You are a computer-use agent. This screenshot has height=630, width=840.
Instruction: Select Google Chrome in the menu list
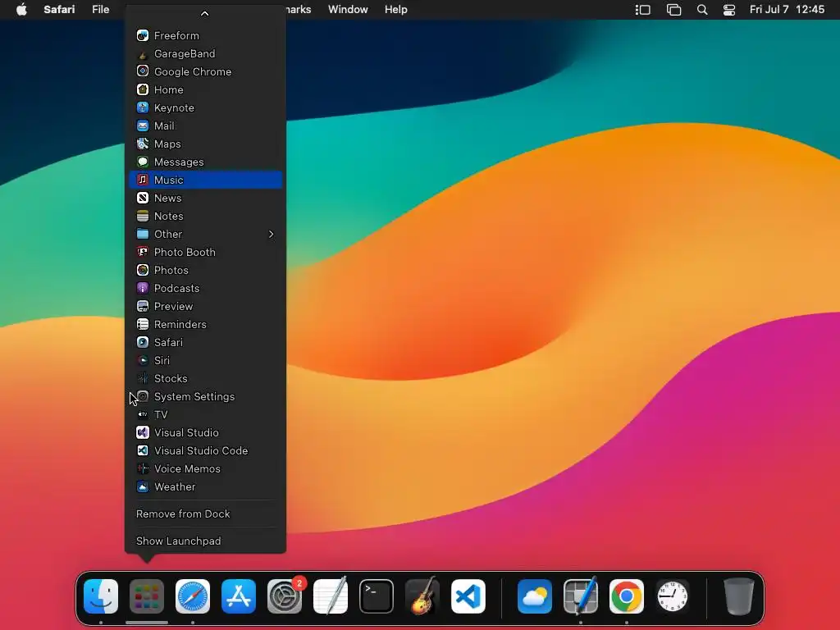click(x=205, y=72)
